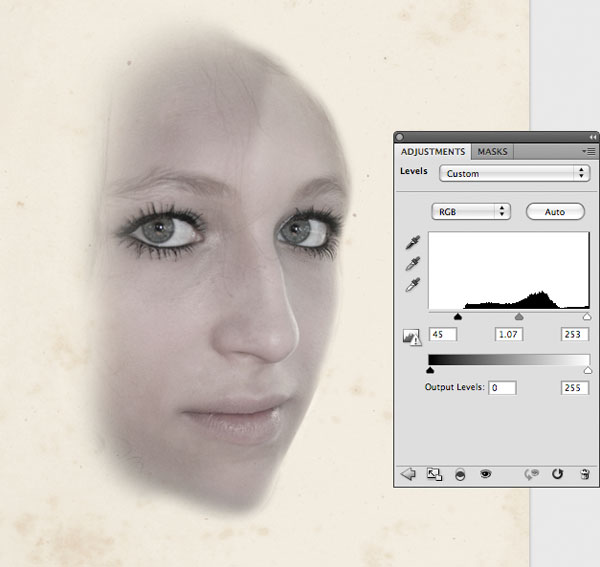Click the output gradient bar
Viewport: 600px width, 567px height.
point(509,360)
